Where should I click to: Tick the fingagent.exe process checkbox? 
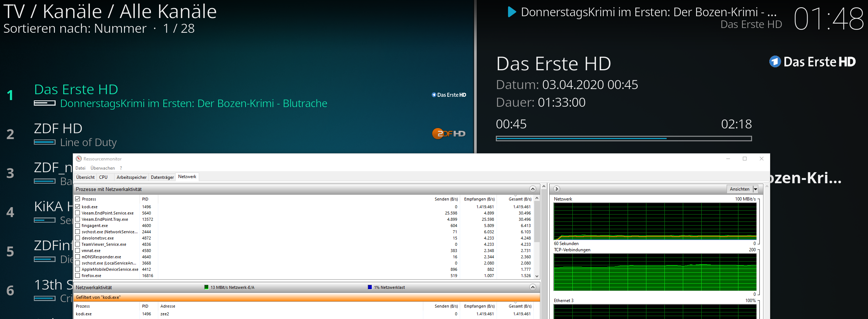coord(78,226)
